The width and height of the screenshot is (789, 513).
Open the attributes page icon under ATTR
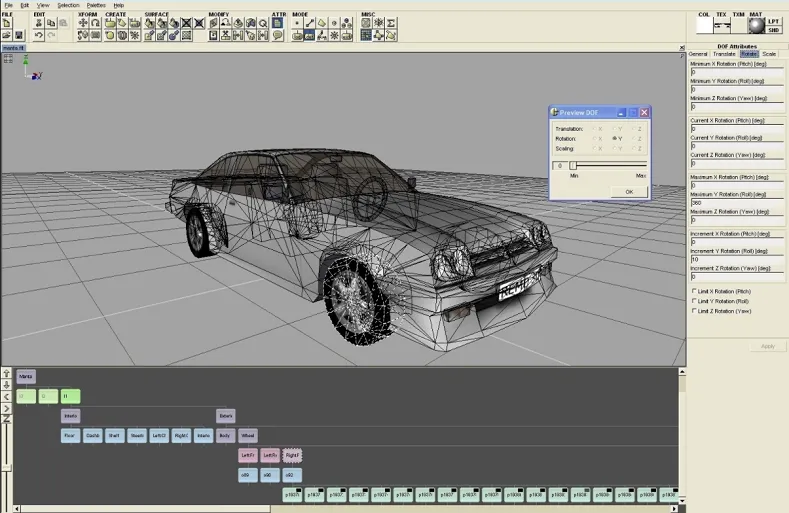279,23
